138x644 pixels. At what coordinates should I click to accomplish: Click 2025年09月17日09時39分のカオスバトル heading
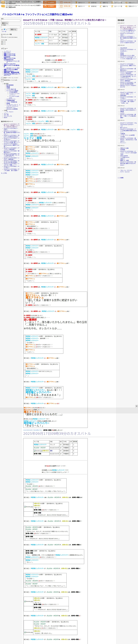(57, 434)
